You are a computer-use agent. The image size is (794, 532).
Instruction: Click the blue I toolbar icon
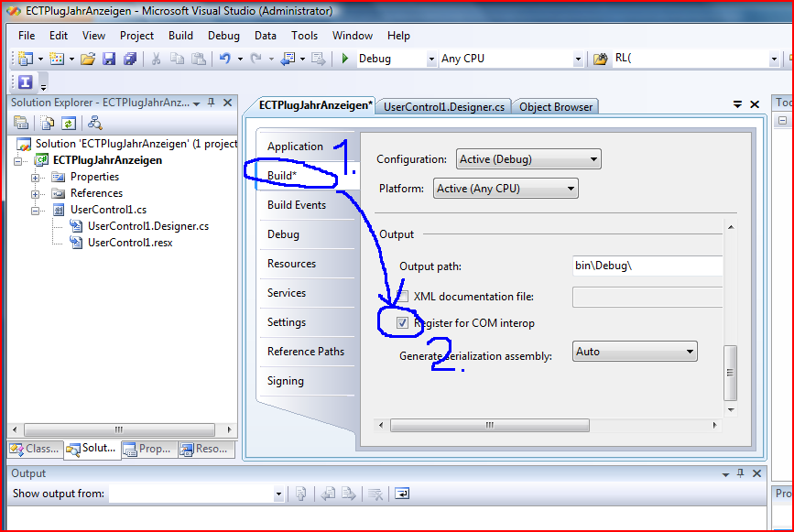coord(26,81)
